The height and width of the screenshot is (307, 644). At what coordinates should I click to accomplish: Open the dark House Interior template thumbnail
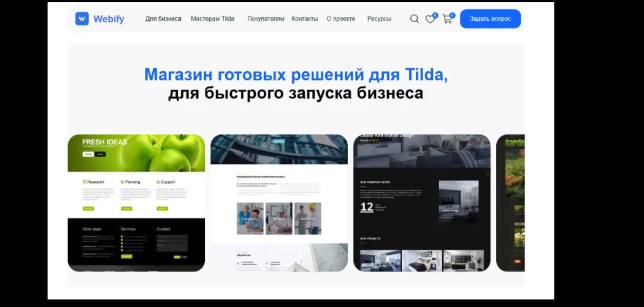[422, 203]
